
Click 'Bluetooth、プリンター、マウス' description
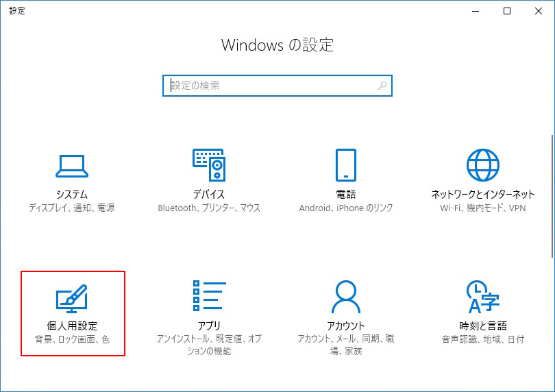click(209, 208)
